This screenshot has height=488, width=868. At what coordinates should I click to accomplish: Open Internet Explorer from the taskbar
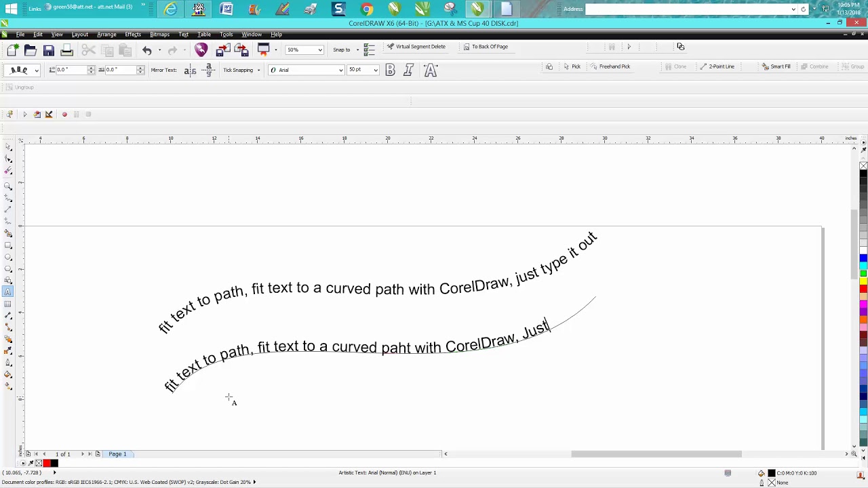[x=171, y=9]
